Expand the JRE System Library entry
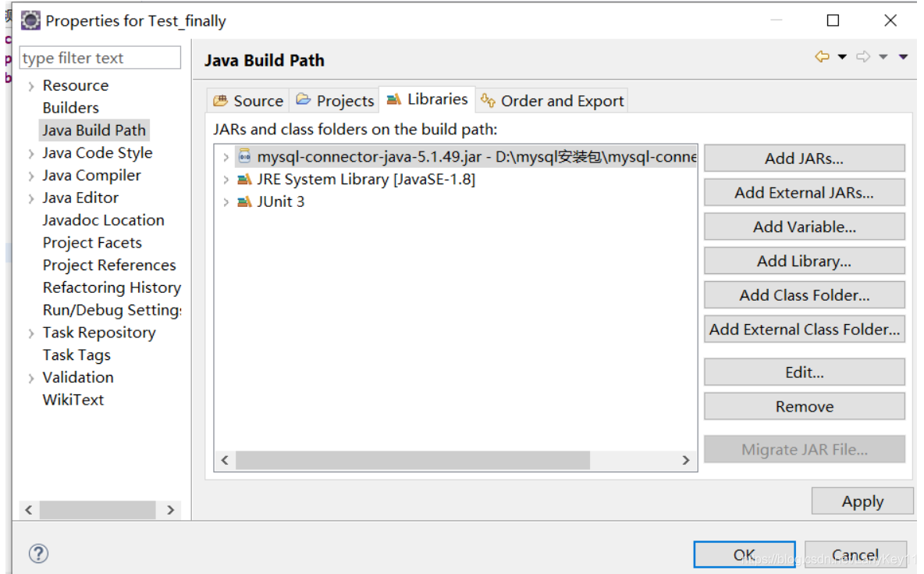924x574 pixels. click(226, 180)
